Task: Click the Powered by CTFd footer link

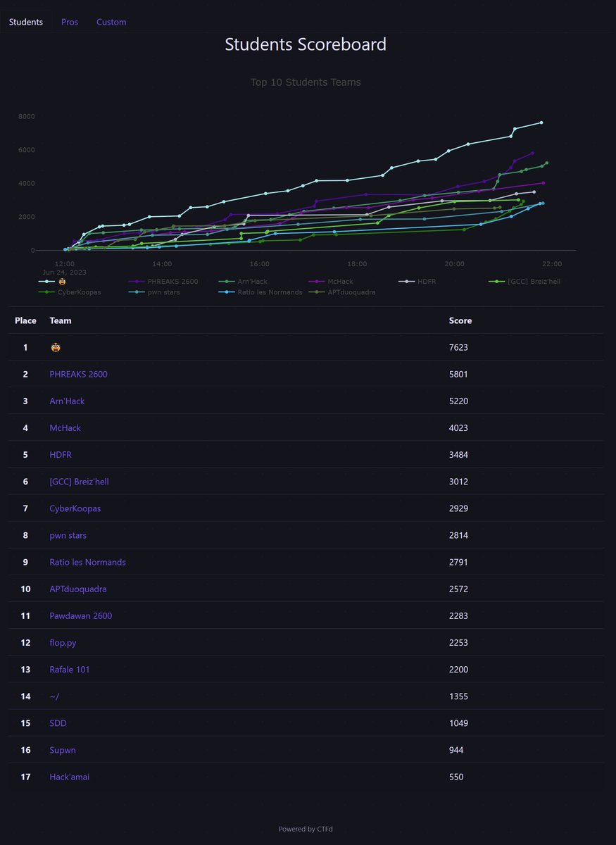Action: (x=306, y=829)
